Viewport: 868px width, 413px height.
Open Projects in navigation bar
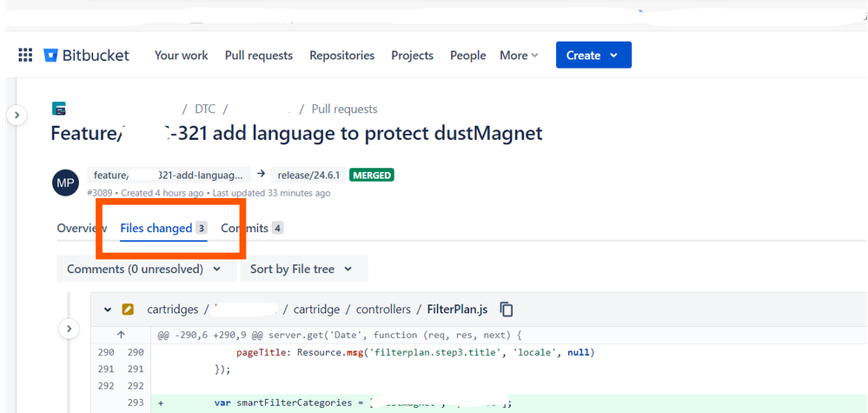point(412,56)
